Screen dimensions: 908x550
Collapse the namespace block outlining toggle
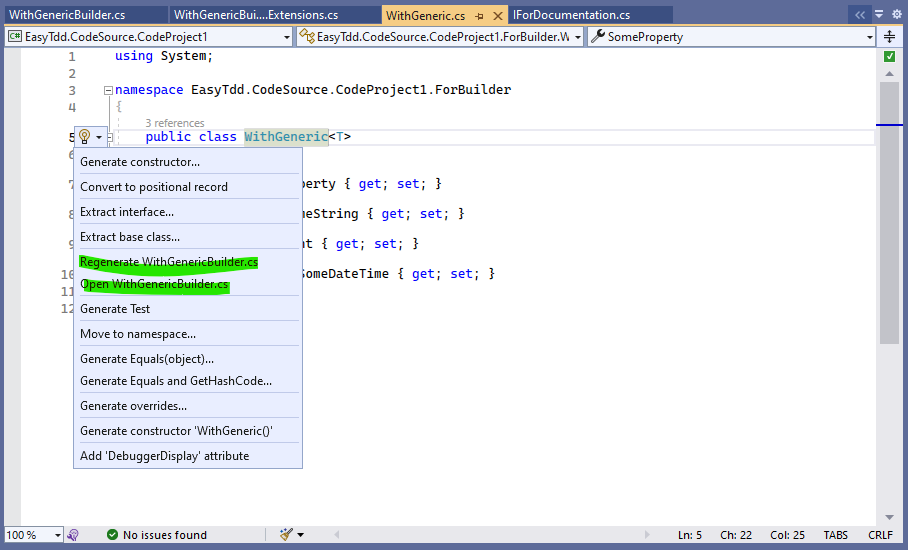tap(108, 90)
